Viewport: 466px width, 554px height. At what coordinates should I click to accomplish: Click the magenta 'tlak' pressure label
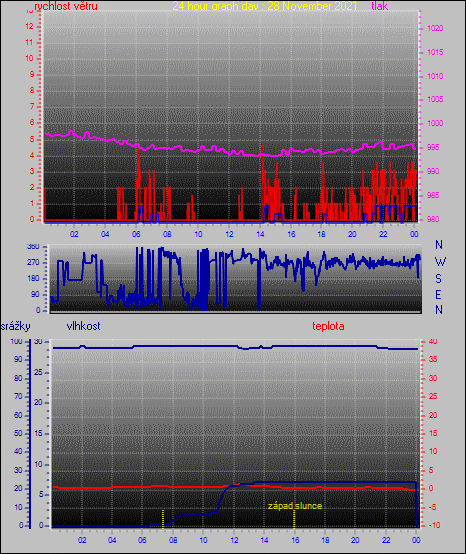(380, 6)
